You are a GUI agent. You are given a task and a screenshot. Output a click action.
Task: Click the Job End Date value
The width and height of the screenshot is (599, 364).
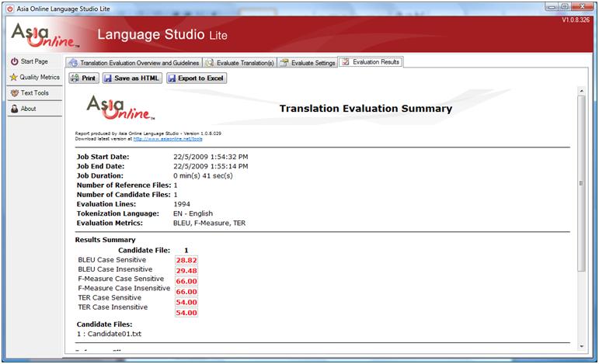tap(211, 166)
